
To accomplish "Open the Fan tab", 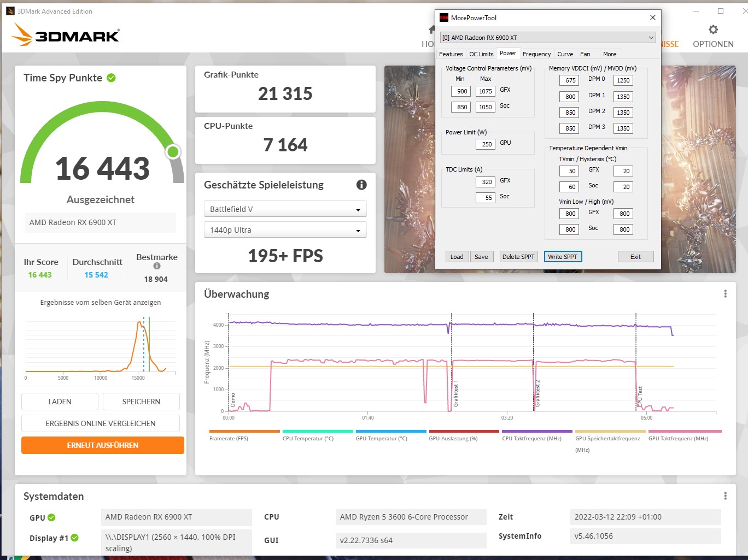I will (585, 54).
